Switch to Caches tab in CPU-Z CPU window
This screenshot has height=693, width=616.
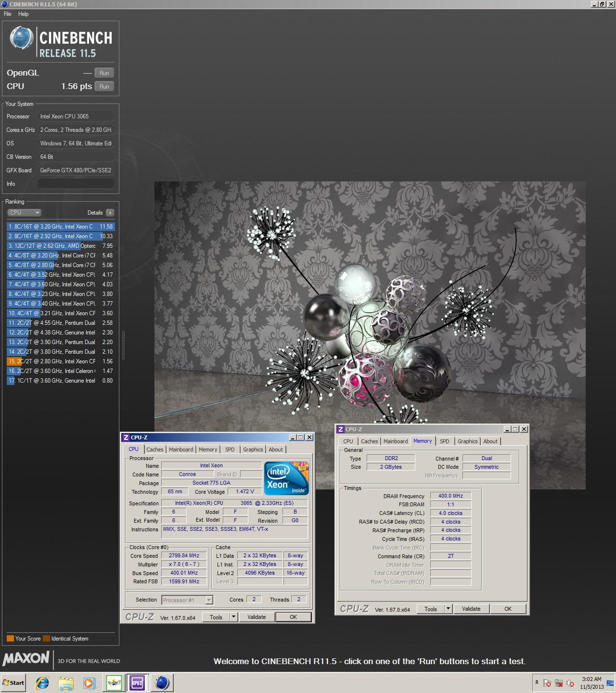155,449
